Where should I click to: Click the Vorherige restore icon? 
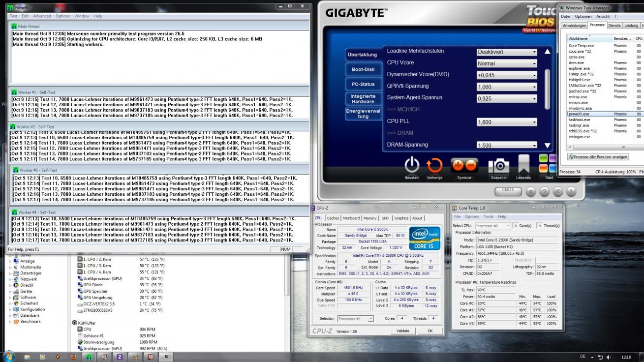(x=434, y=166)
